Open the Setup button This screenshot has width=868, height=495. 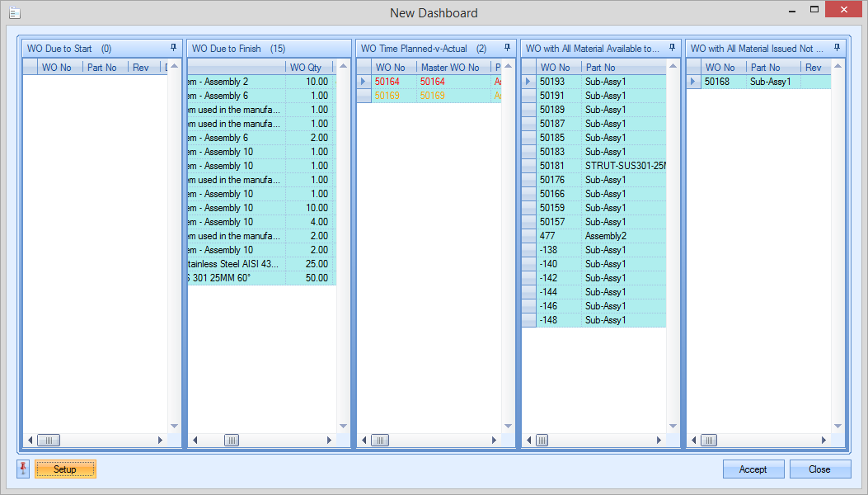(65, 469)
